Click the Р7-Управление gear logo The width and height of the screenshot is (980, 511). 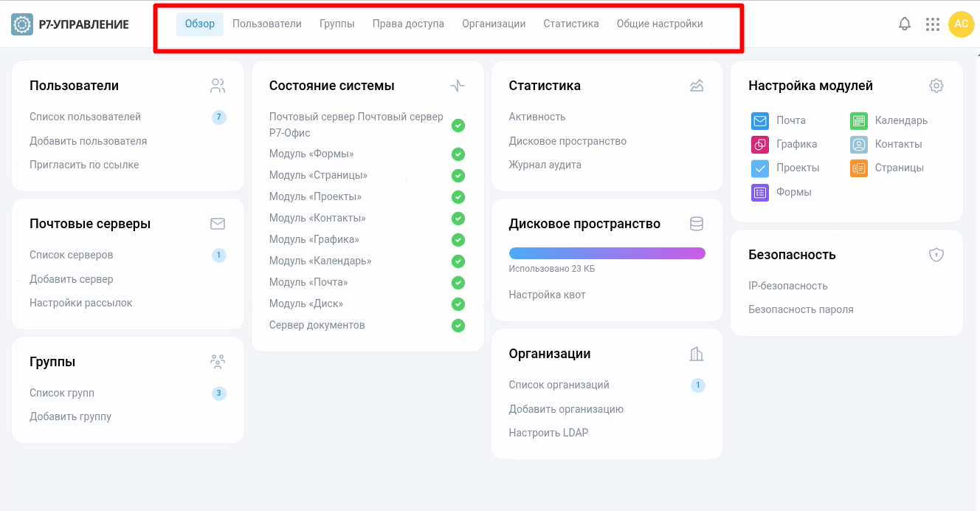22,24
